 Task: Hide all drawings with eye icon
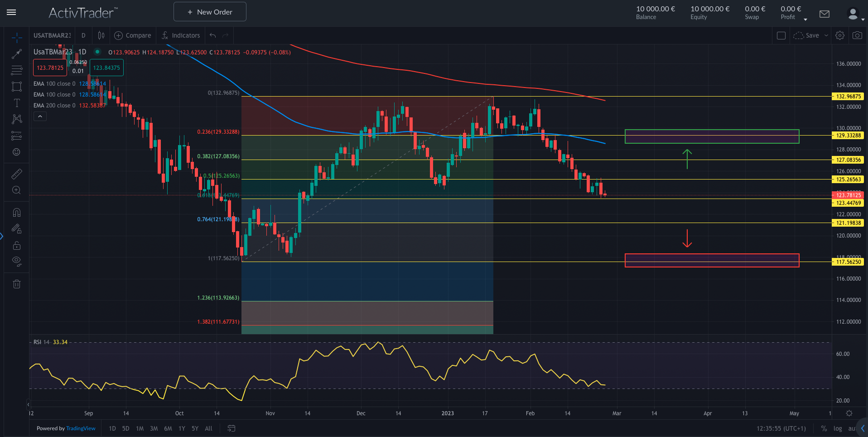[17, 261]
